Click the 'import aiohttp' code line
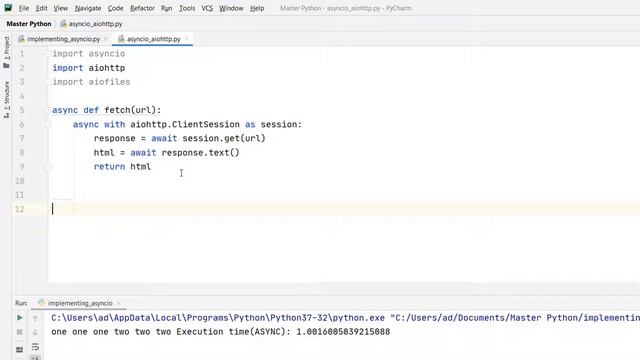 (89, 68)
